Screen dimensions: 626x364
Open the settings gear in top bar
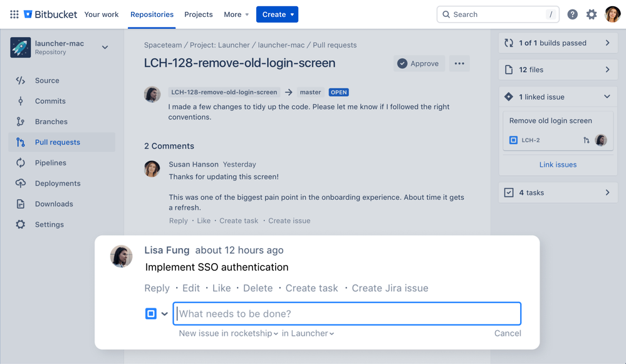tap(592, 14)
